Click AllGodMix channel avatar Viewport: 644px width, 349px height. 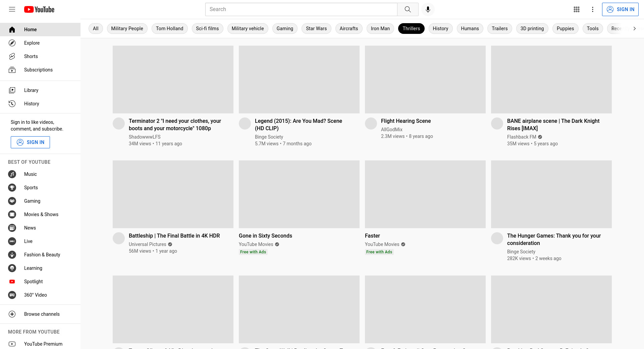pyautogui.click(x=371, y=123)
